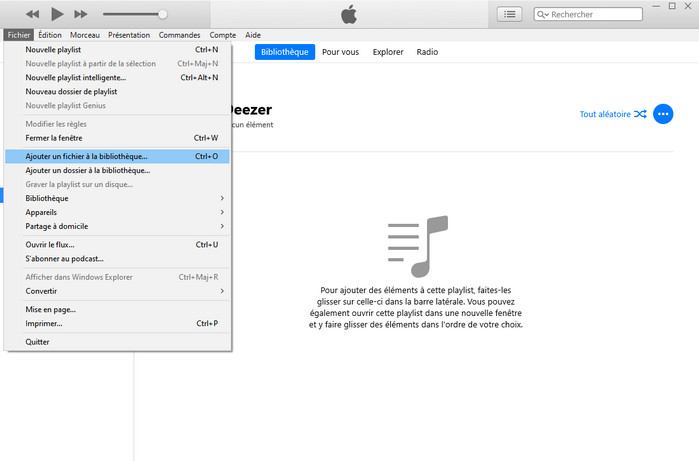Choose Ajouter un fichier à la bibliothèque…
The height and width of the screenshot is (461, 699).
[117, 156]
